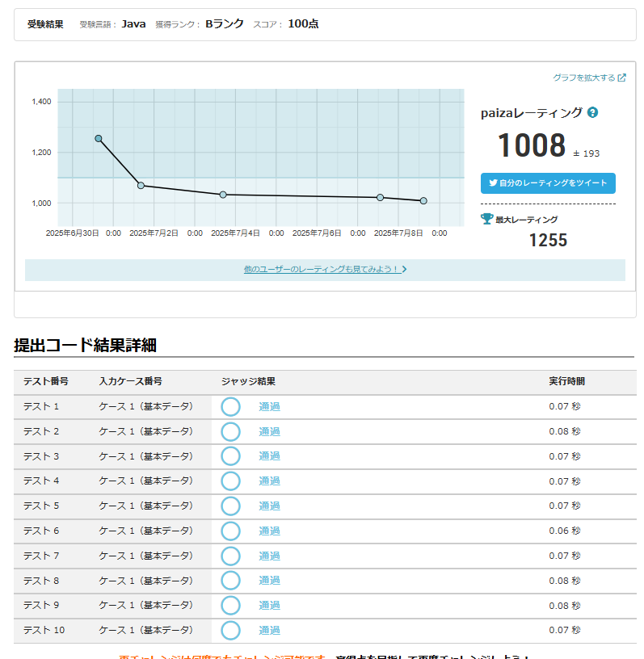Click the pass circle icon for テスト 1

coord(231,407)
